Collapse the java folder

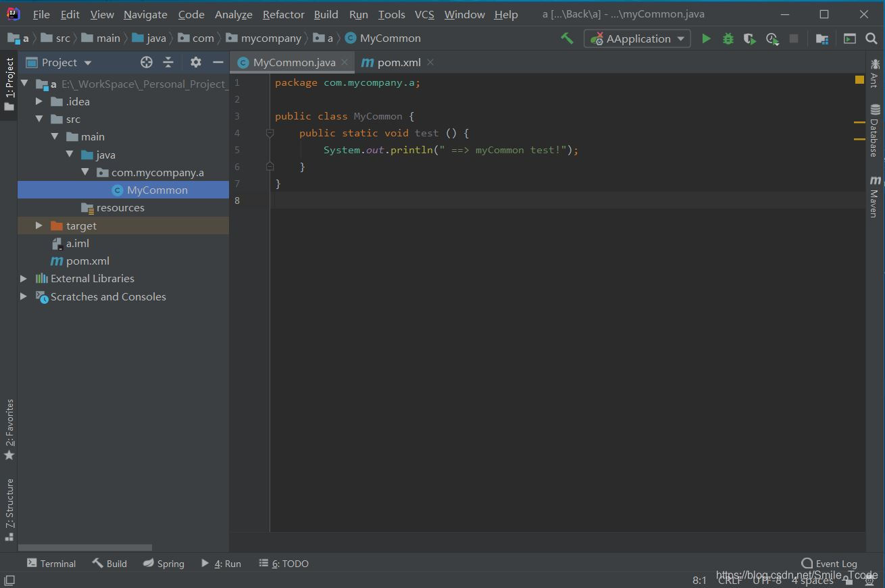coord(70,155)
